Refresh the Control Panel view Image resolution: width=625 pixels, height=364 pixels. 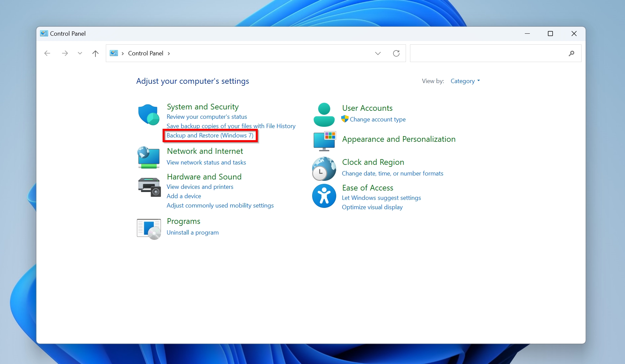[396, 53]
